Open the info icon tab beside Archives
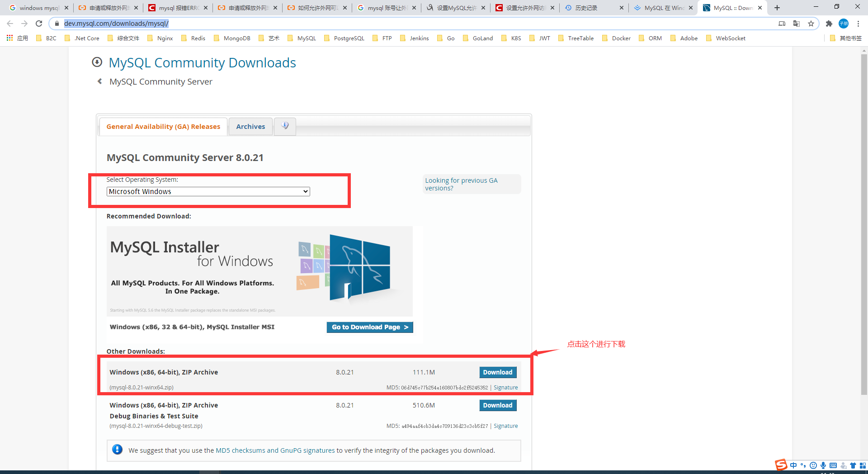The image size is (868, 474). pyautogui.click(x=285, y=126)
